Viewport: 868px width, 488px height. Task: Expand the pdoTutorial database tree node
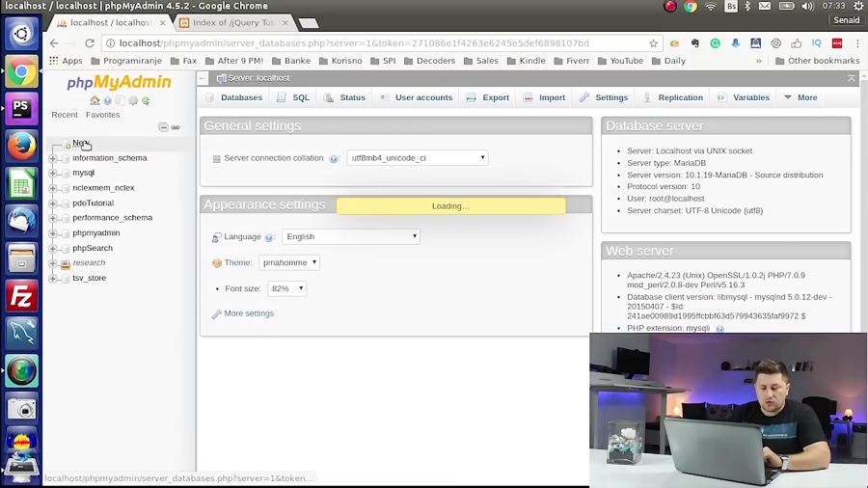(53, 203)
